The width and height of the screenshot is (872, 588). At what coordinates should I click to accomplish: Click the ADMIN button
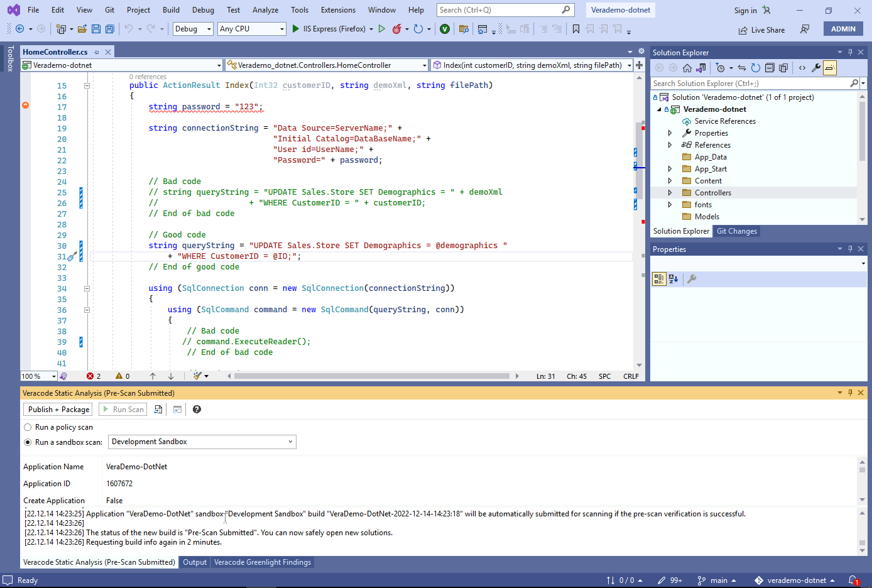pos(843,29)
